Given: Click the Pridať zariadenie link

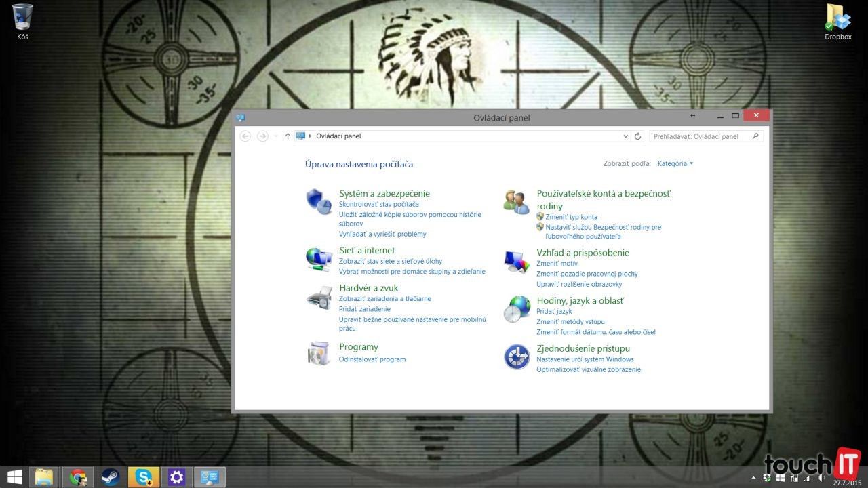Looking at the screenshot, I should (x=365, y=309).
